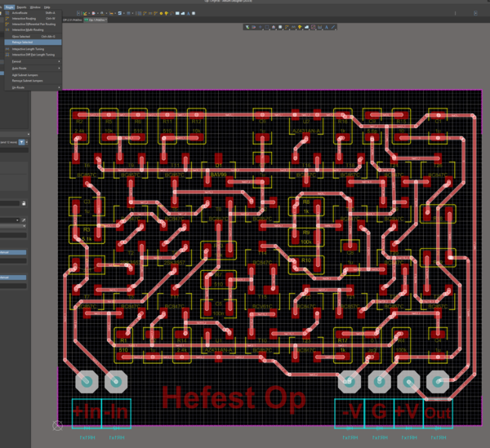Image resolution: width=490 pixels, height=448 pixels.
Task: Select the -V through-hole pad on the board
Action: point(350,382)
